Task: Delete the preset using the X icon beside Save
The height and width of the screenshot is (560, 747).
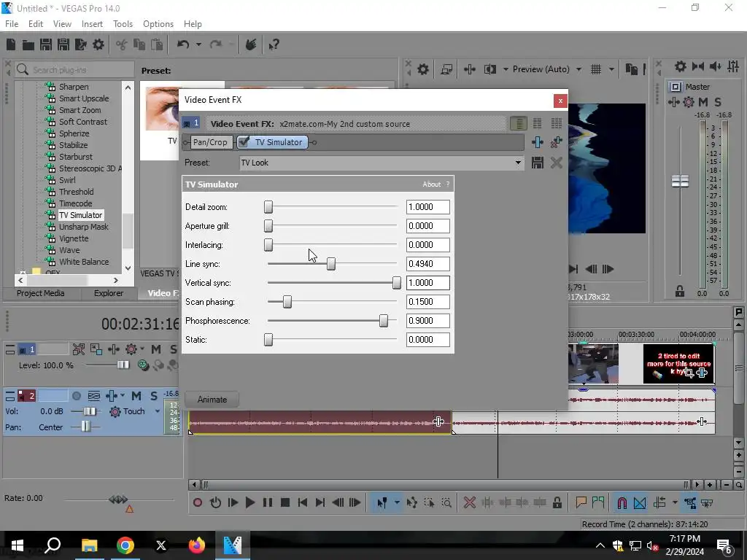Action: coord(556,163)
